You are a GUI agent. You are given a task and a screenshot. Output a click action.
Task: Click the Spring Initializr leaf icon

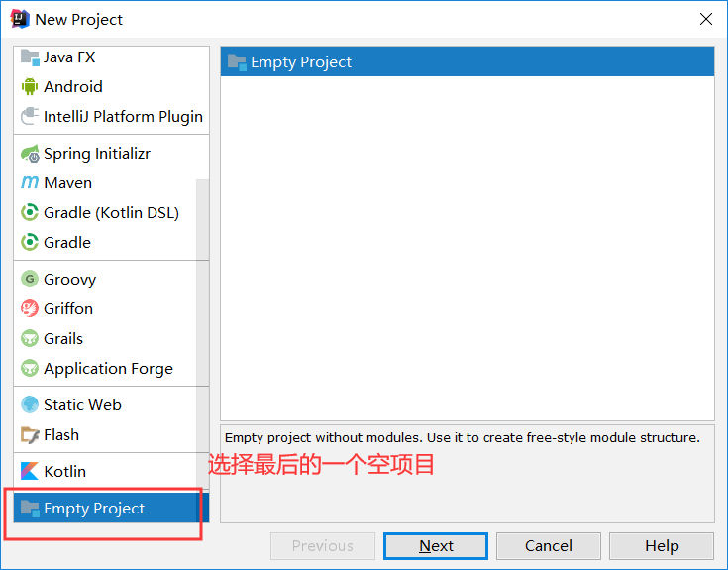30,154
